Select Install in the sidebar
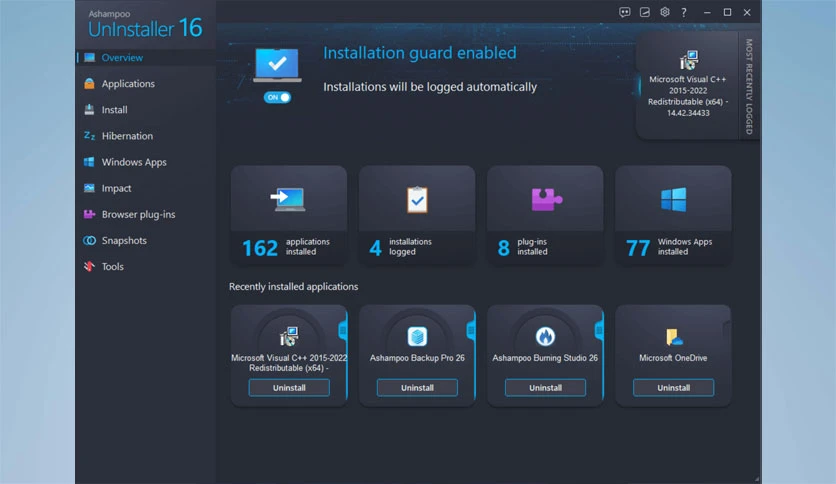 (146, 110)
